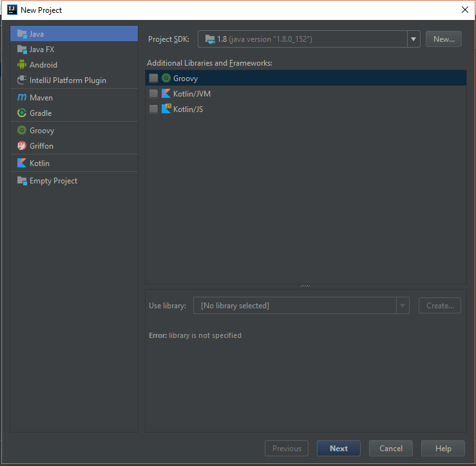Click the Project SDK combo box showing 1.8

pyautogui.click(x=309, y=39)
